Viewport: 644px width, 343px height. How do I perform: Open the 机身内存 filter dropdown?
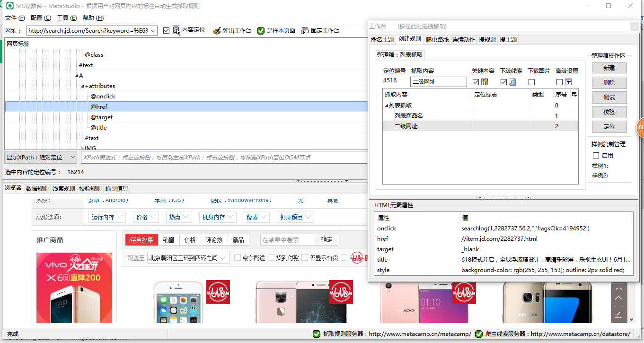(218, 217)
